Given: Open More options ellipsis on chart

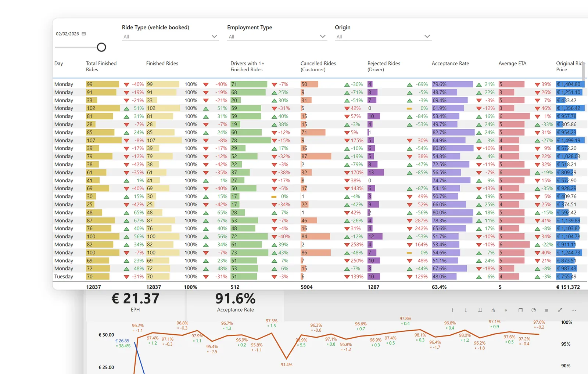Looking at the screenshot, I should point(574,310).
